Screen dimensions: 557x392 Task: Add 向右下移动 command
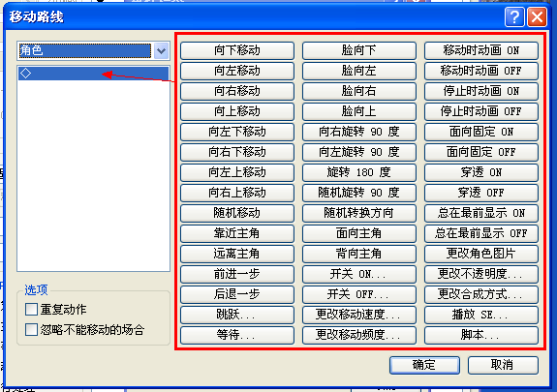point(237,152)
